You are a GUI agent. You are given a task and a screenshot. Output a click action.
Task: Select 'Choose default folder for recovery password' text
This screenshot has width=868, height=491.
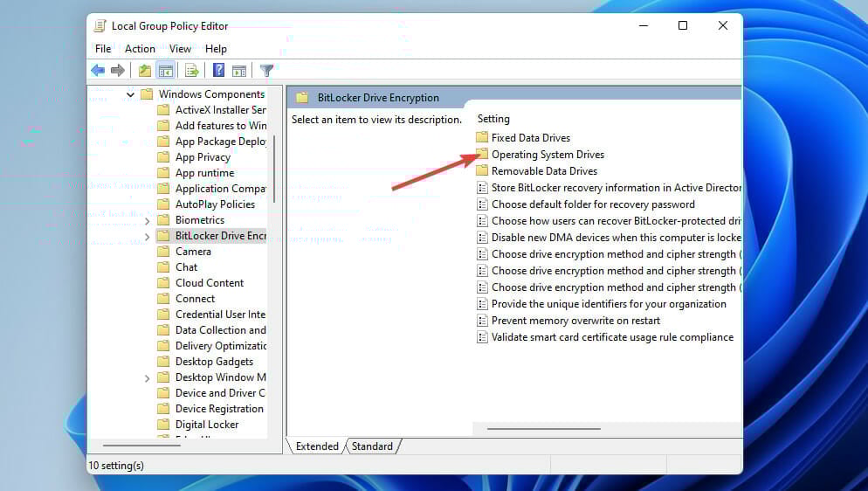click(x=593, y=204)
